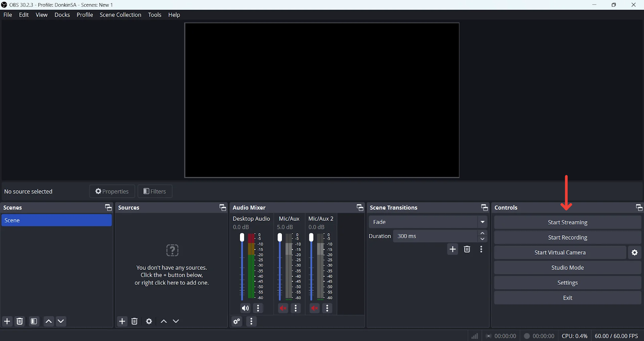The image size is (644, 341).
Task: Increase transition duration with up arrow
Action: (x=483, y=233)
